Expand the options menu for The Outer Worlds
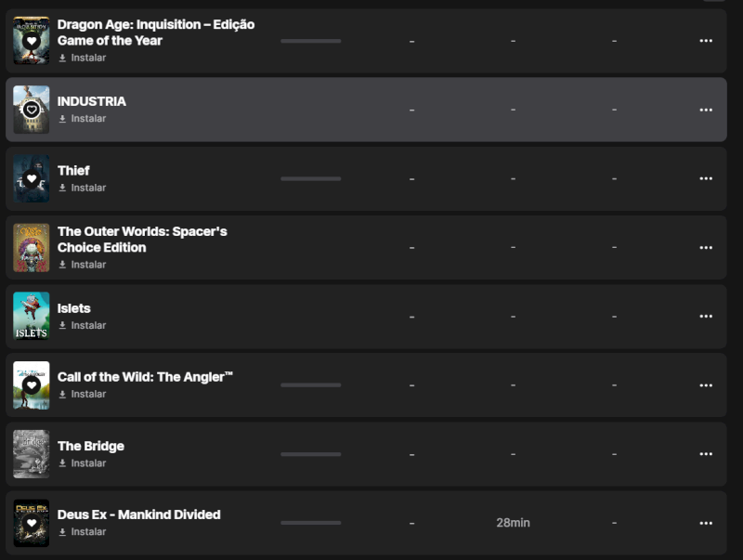The height and width of the screenshot is (560, 743). [x=706, y=248]
